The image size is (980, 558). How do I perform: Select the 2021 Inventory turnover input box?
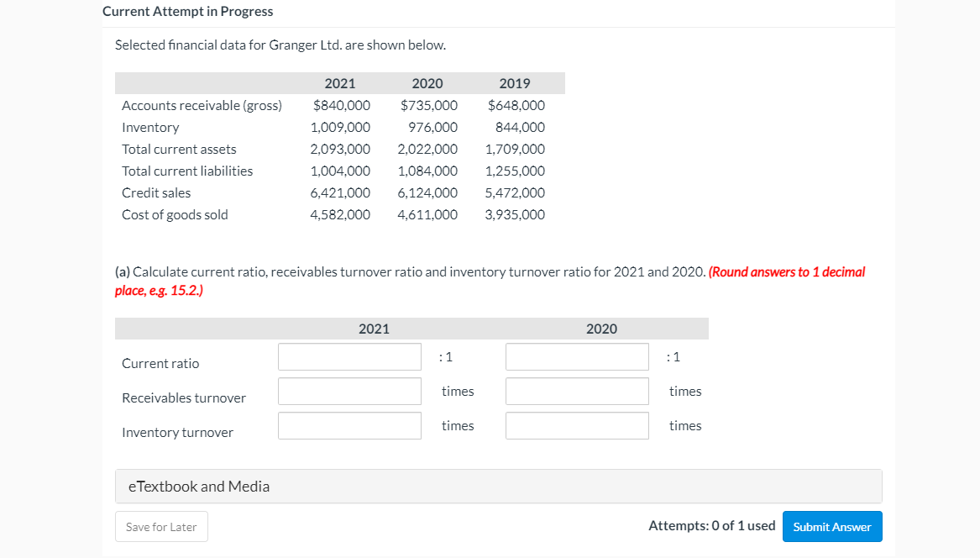349,425
